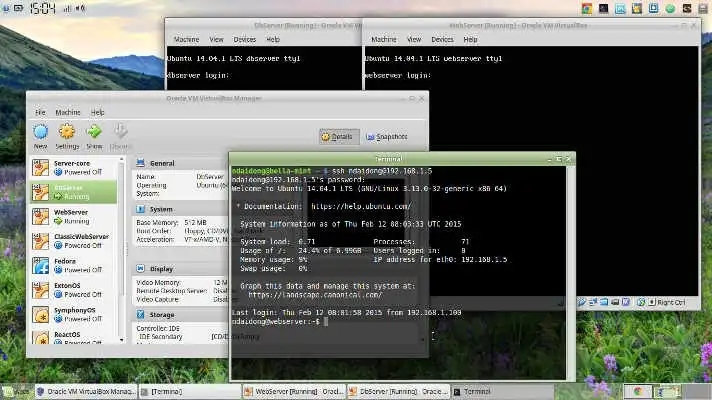Viewport: 712px width, 400px height.
Task: Open Devices menu in DbServer window
Action: coord(244,40)
